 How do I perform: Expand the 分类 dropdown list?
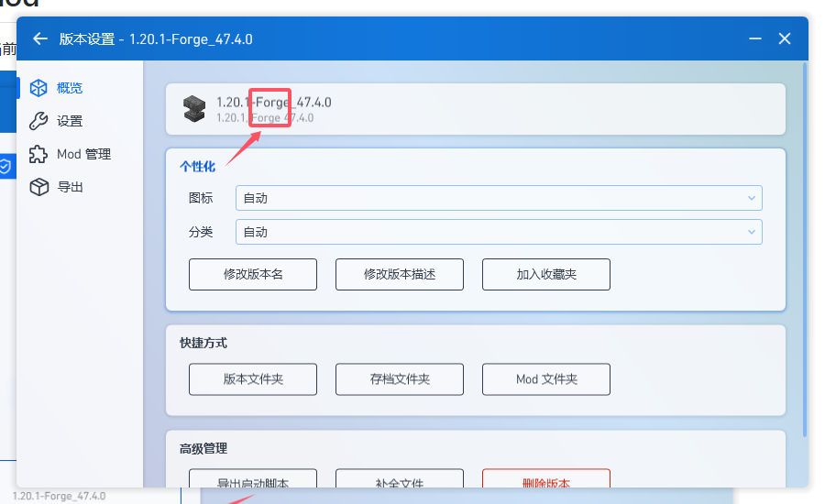coord(498,232)
